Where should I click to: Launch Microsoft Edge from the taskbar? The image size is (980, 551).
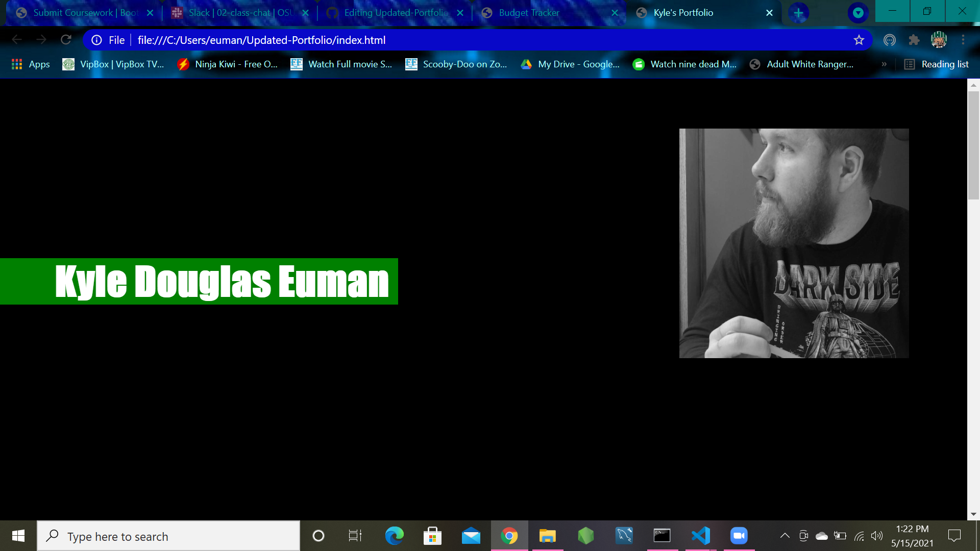(394, 536)
